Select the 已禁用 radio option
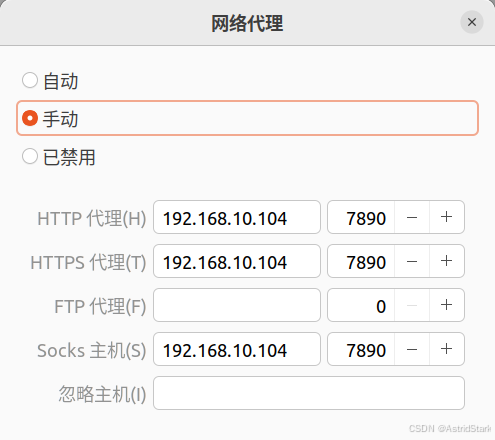The width and height of the screenshot is (495, 440). coord(30,156)
